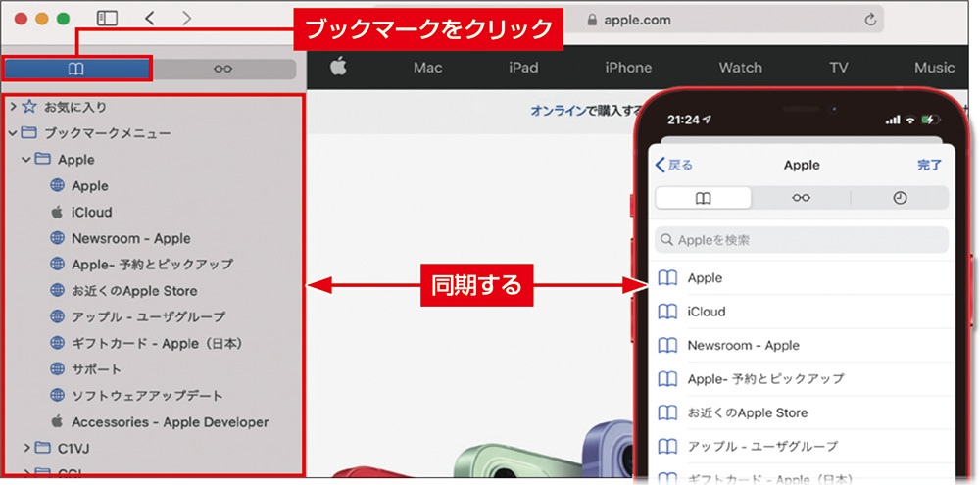Screen dimensions: 980x485
Task: Tap 戻る on the iPhone
Action: 674,165
